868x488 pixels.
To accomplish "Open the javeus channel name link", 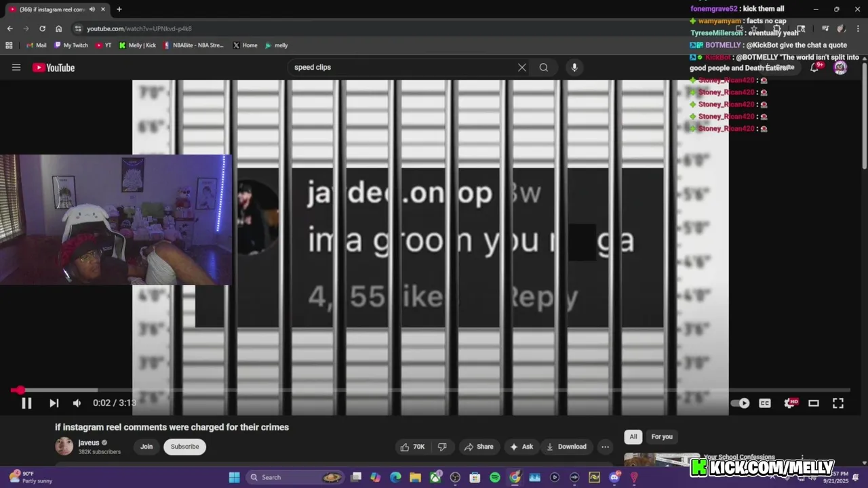I will pos(89,443).
